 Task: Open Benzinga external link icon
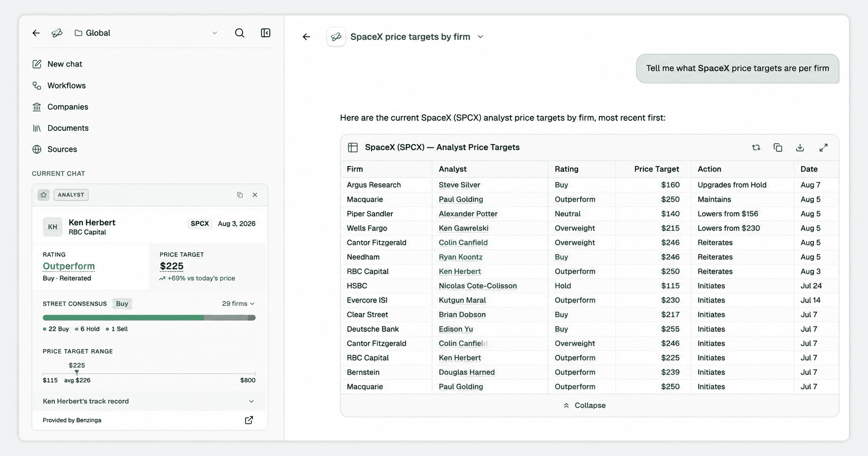pos(249,420)
